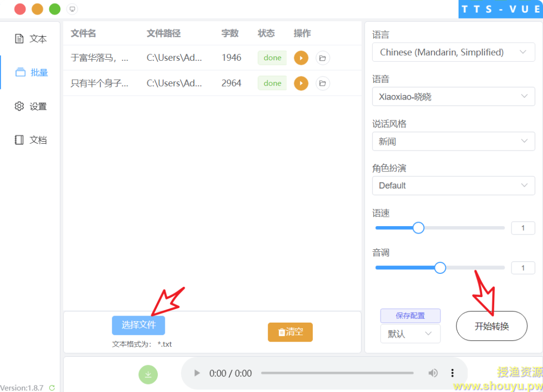Screen dimensions: 543x392
Task: Click the 清空 clear list button
Action: (290, 332)
